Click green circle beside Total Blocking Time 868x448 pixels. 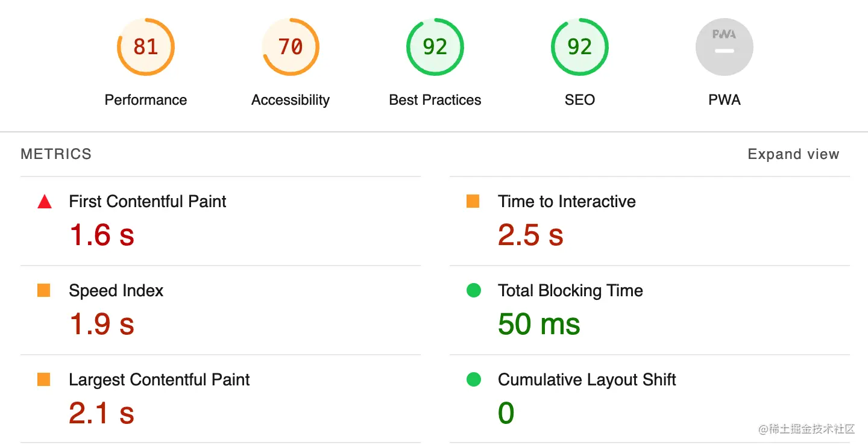[474, 291]
